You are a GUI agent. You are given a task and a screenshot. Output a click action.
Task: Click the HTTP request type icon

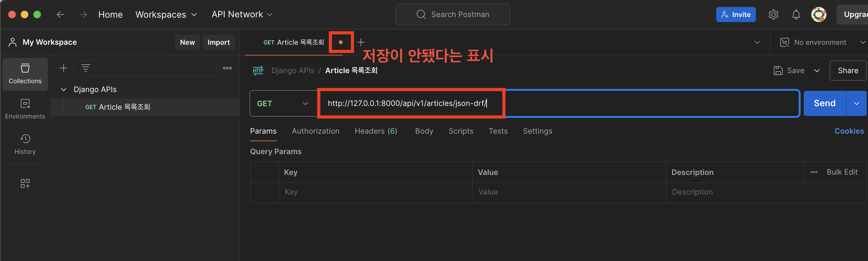click(x=258, y=71)
